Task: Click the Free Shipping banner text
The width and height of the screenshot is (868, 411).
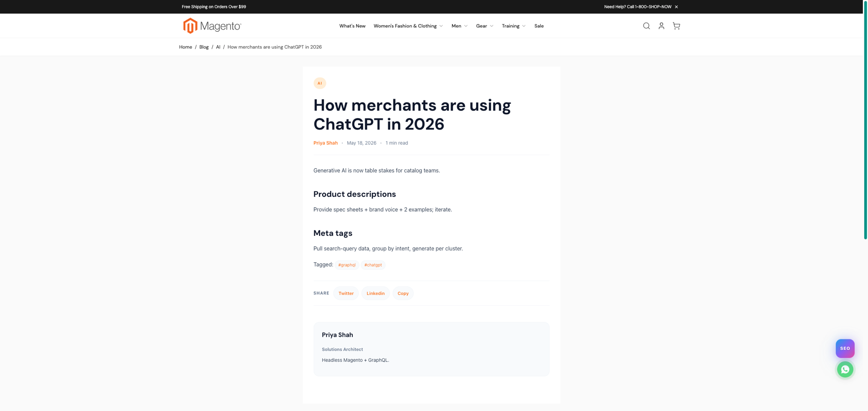Action: [x=214, y=7]
